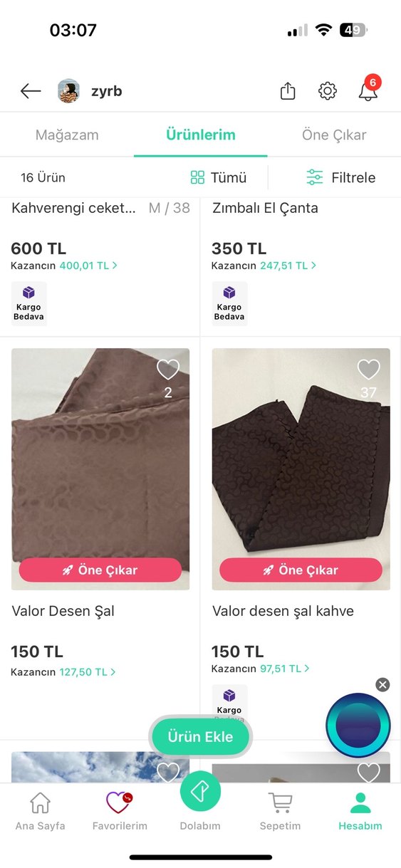The image size is (401, 868).
Task: Toggle like on Valor Desen Şal
Action: point(168,370)
